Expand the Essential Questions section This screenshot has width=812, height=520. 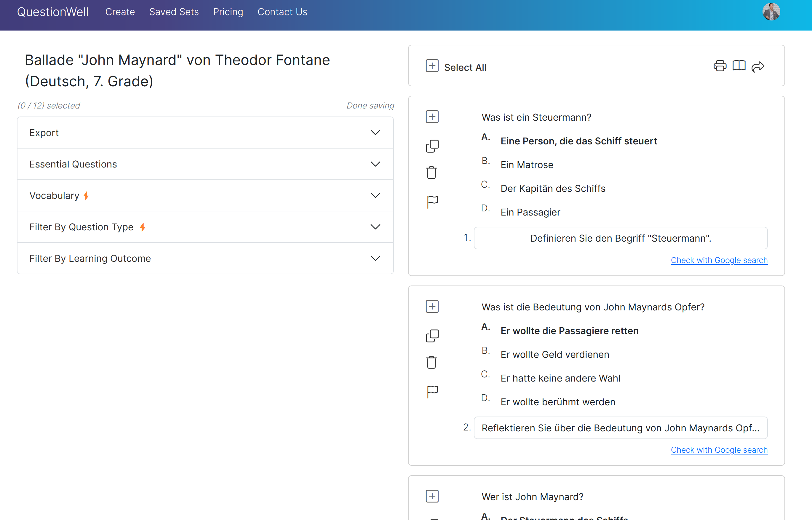tap(205, 164)
